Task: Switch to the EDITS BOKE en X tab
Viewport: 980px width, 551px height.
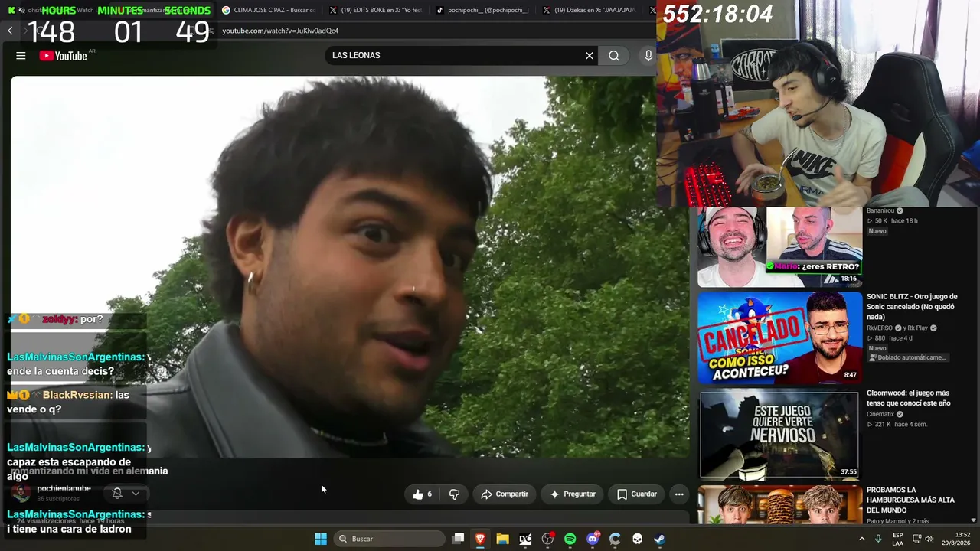Action: 375,10
